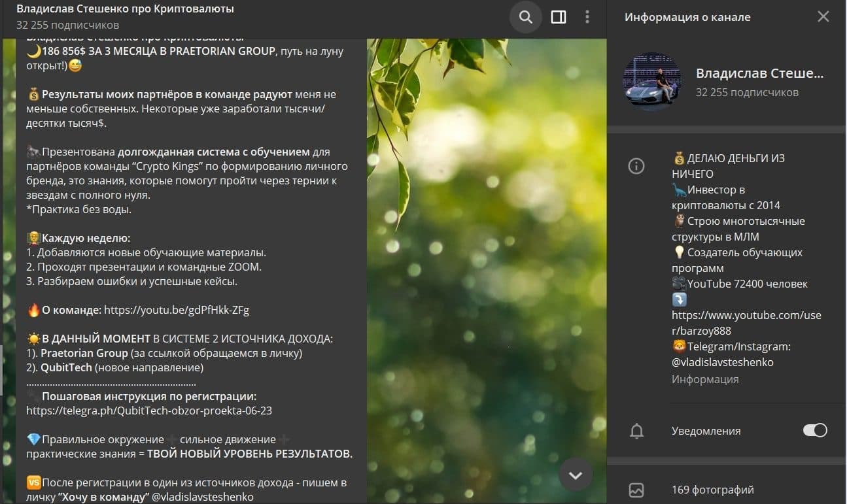Click the Проходят презентации и командные ZOOM item
This screenshot has width=847, height=504.
(144, 267)
